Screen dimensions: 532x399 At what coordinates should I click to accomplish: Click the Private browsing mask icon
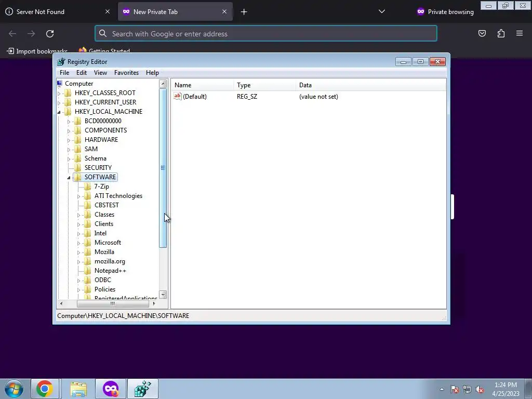421,11
